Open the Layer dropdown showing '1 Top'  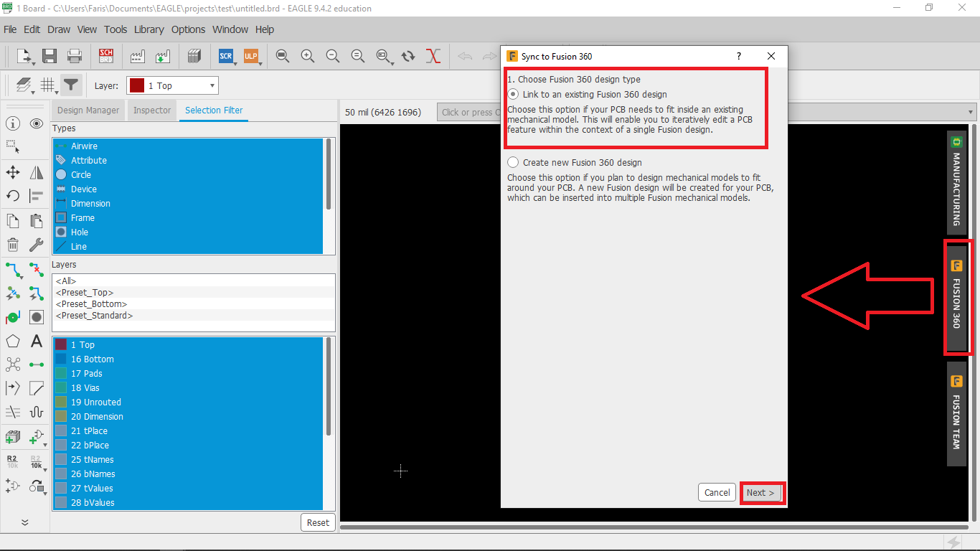pos(173,86)
